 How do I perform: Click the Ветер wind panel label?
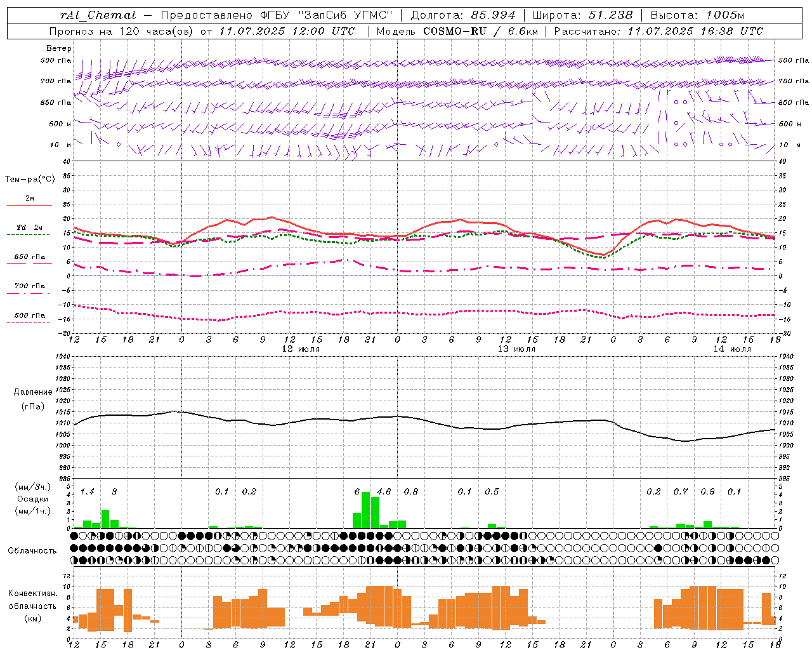click(x=59, y=48)
